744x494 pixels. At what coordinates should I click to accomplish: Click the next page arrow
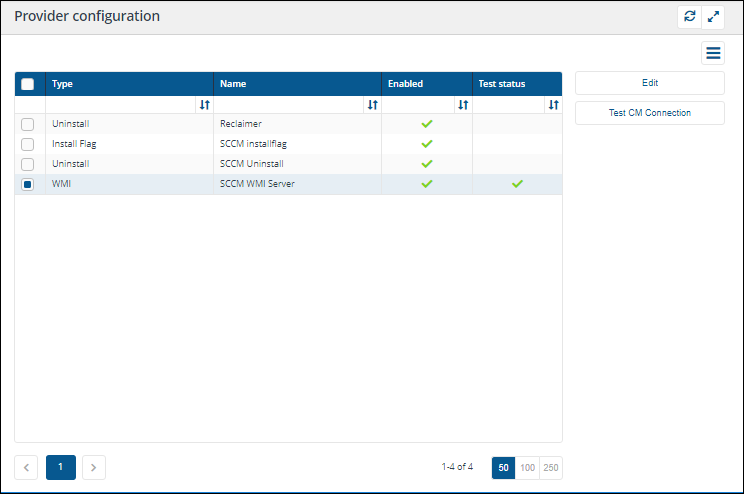[x=93, y=467]
